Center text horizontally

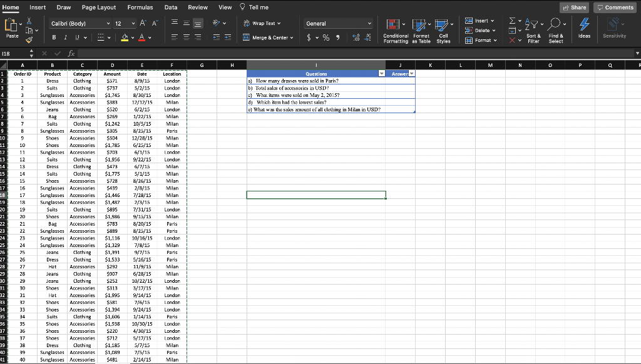186,38
